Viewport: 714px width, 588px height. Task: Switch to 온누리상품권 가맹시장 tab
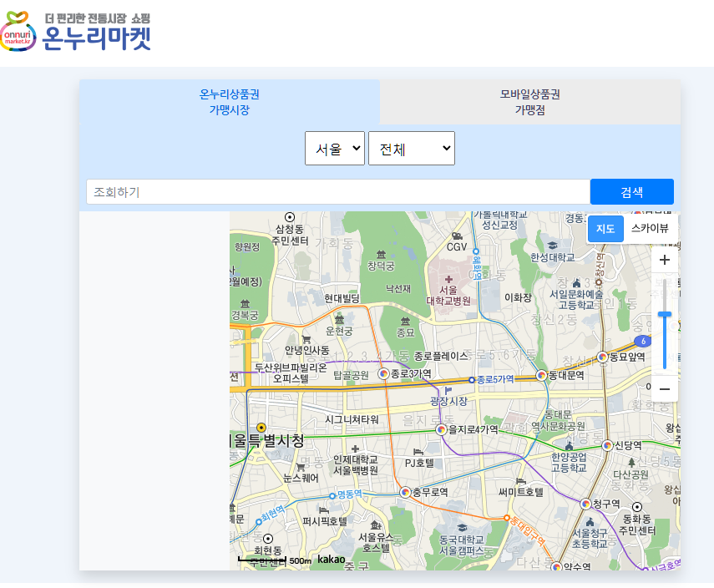point(230,102)
